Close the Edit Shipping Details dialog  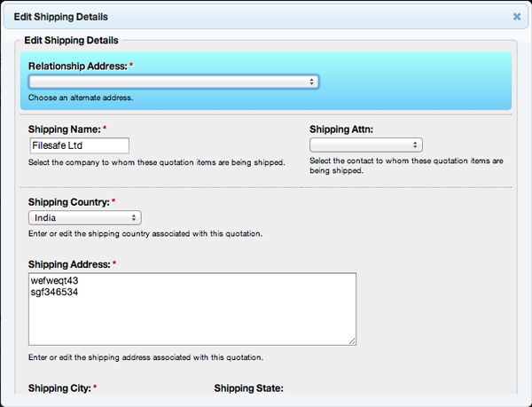point(517,17)
